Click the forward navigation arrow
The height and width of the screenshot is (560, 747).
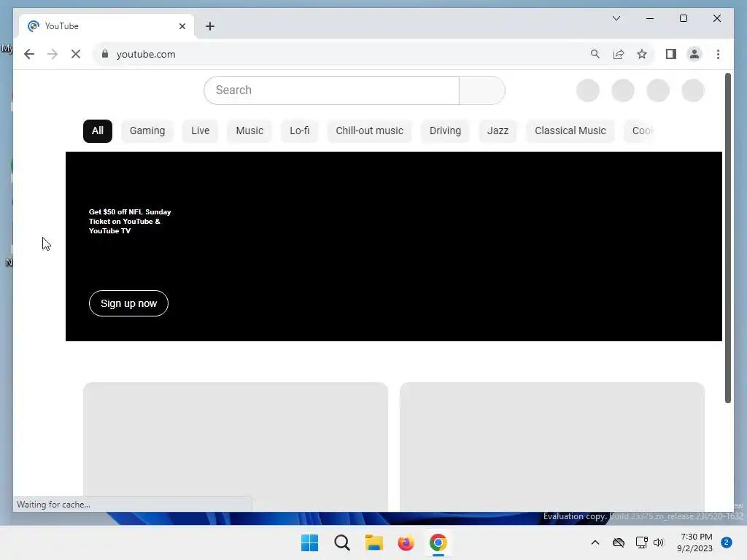coord(53,54)
